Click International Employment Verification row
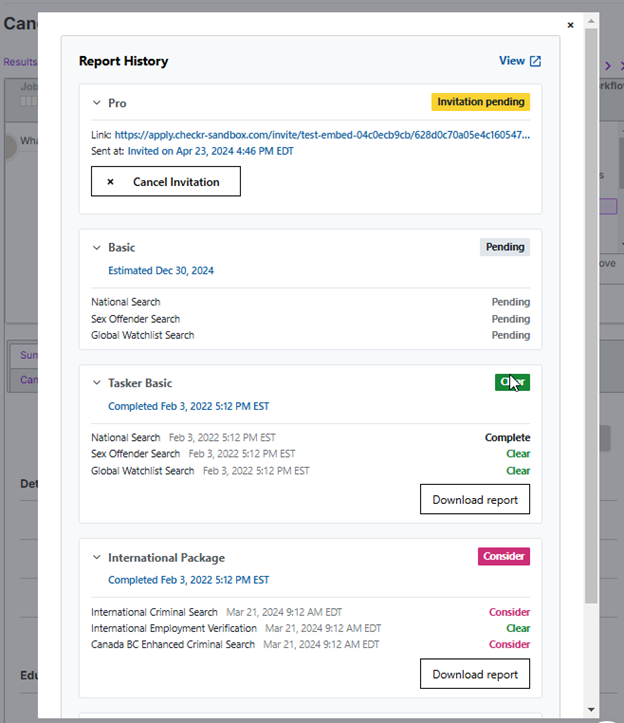Viewport: 624px width, 723px height. coord(310,628)
